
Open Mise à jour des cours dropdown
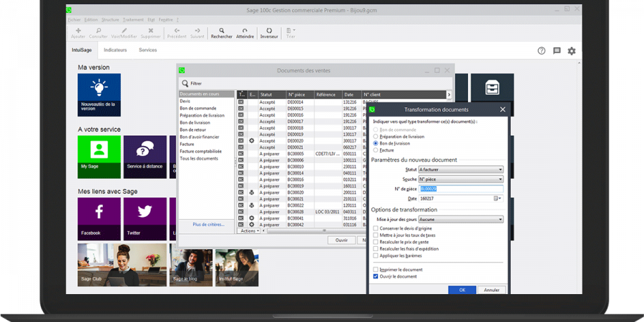(x=461, y=220)
